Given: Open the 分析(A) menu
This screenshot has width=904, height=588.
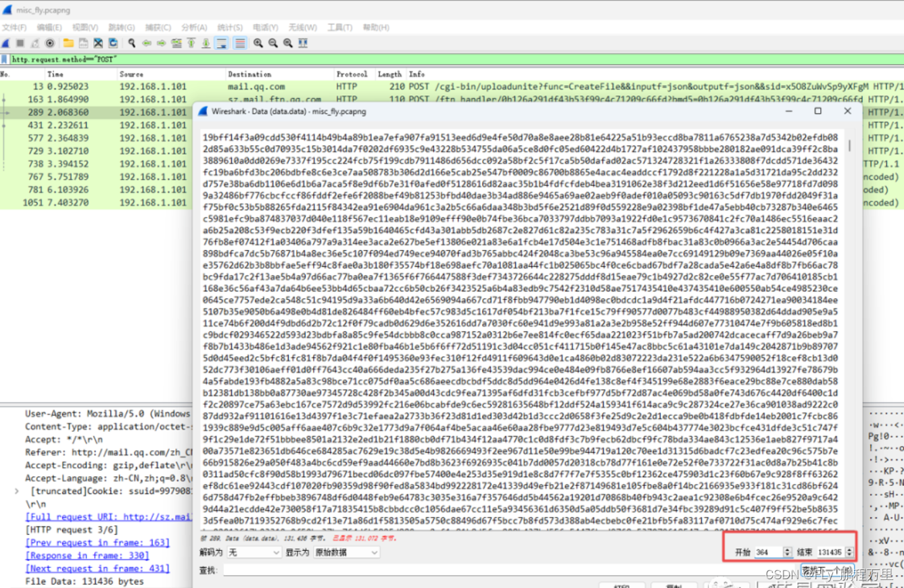Looking at the screenshot, I should point(193,27).
